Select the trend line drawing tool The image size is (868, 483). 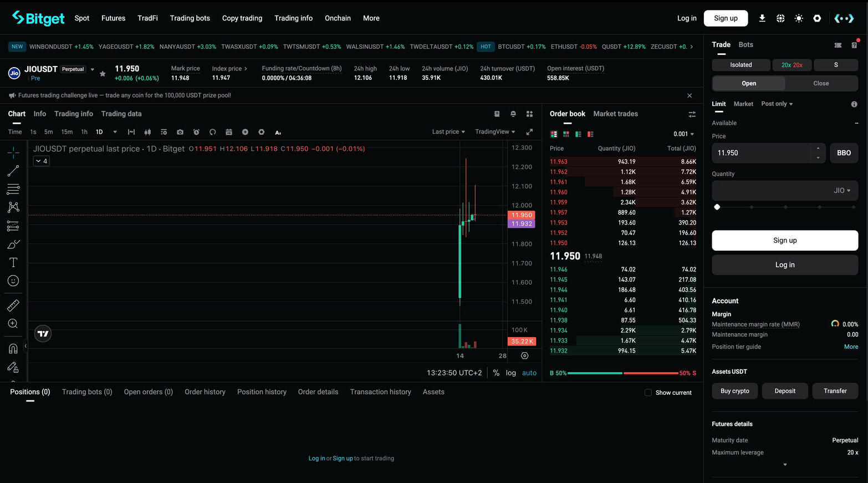pyautogui.click(x=13, y=171)
